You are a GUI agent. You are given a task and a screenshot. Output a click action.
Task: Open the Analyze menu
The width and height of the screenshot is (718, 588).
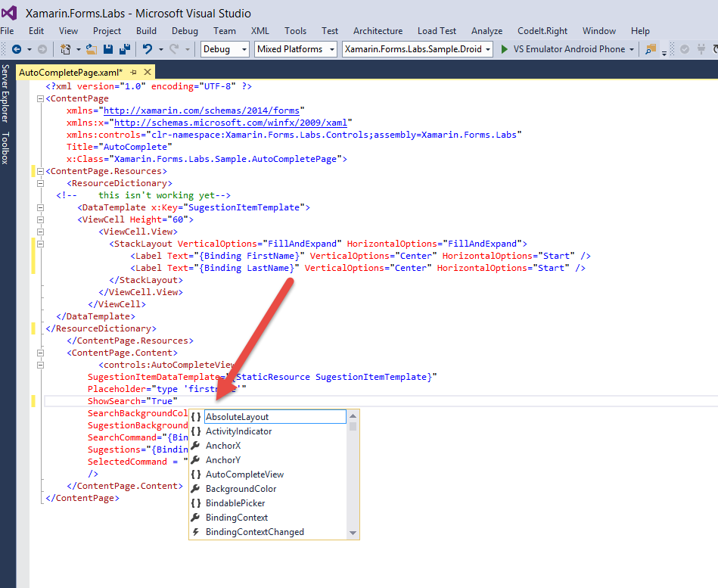coord(486,31)
